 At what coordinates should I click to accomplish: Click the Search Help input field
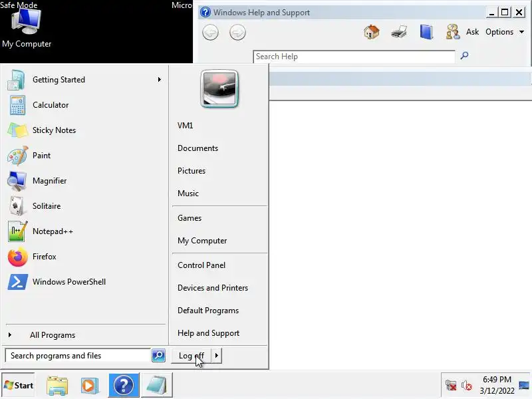[x=354, y=57]
